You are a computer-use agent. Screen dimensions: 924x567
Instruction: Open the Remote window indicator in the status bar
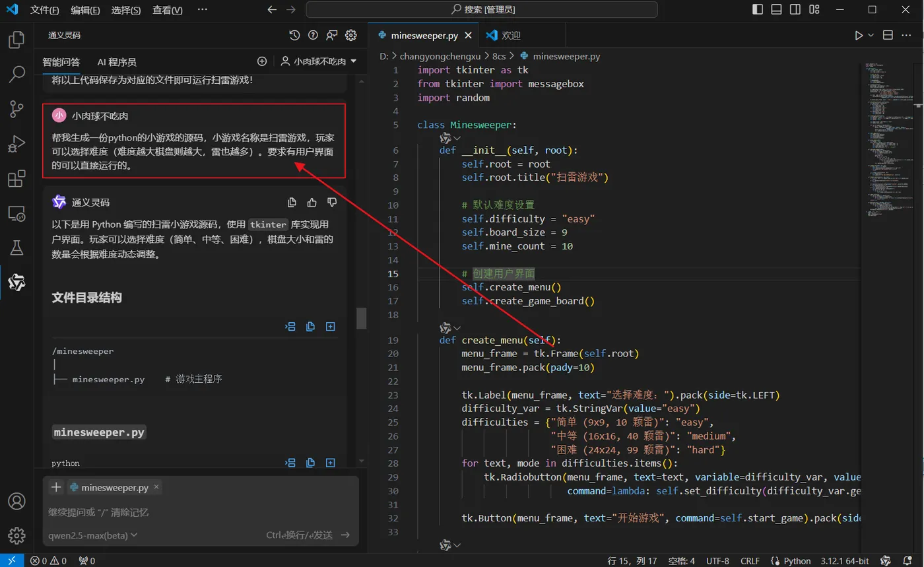click(x=12, y=560)
